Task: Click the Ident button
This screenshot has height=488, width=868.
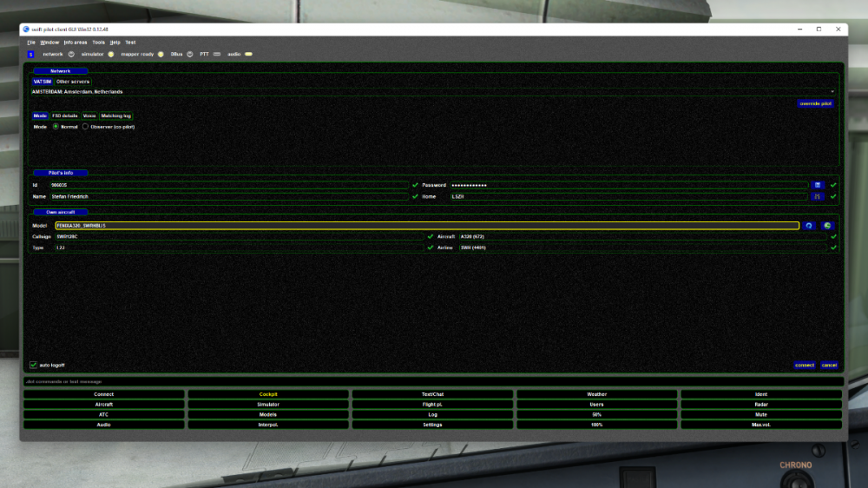Action: [x=761, y=394]
